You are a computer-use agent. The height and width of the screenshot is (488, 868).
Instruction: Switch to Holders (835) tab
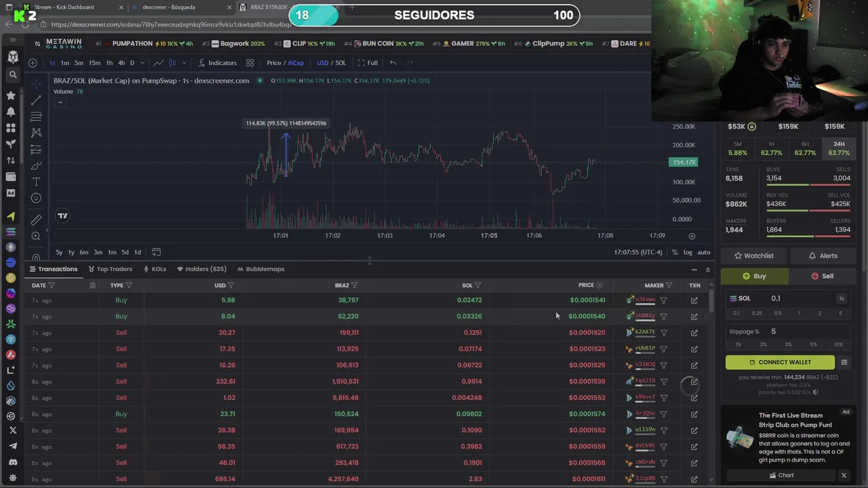[x=201, y=269]
